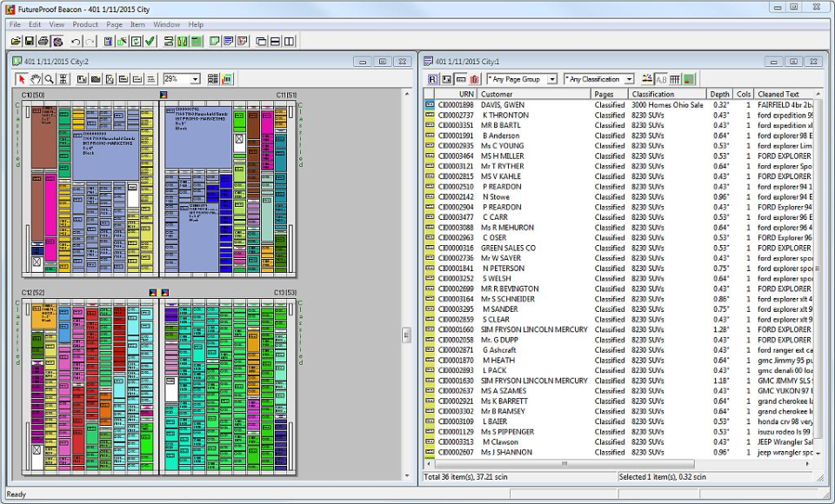
Task: Click the Open folder icon in main toolbar
Action: (16, 41)
